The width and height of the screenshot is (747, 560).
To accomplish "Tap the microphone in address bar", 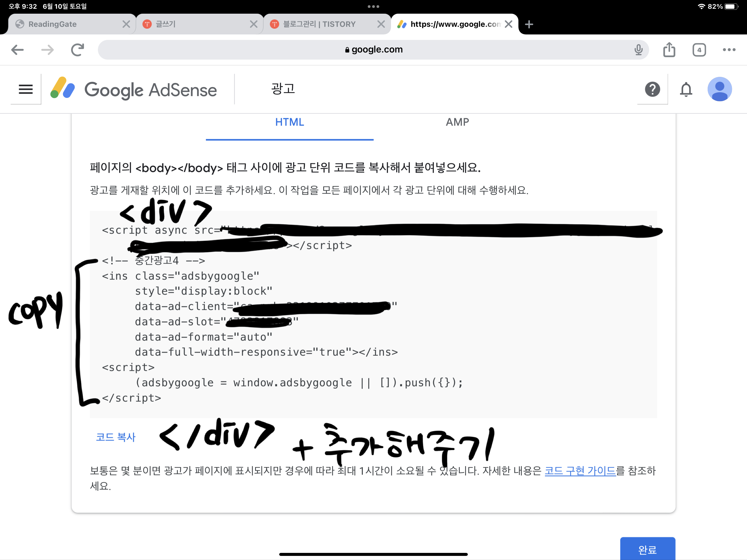I will point(638,50).
